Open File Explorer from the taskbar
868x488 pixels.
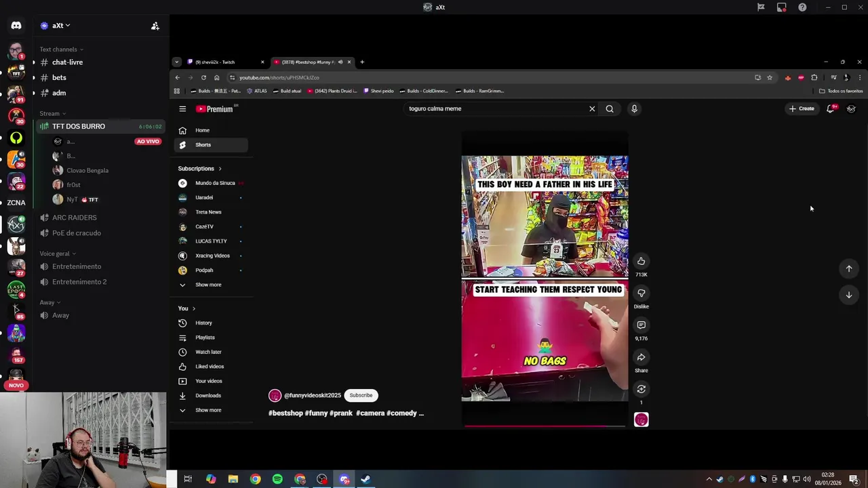tap(233, 479)
